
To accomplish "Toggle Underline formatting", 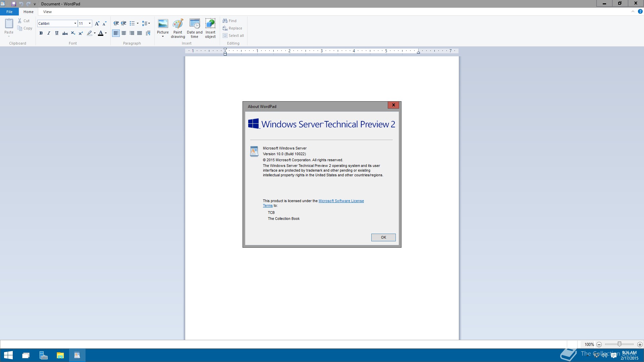I will point(57,33).
